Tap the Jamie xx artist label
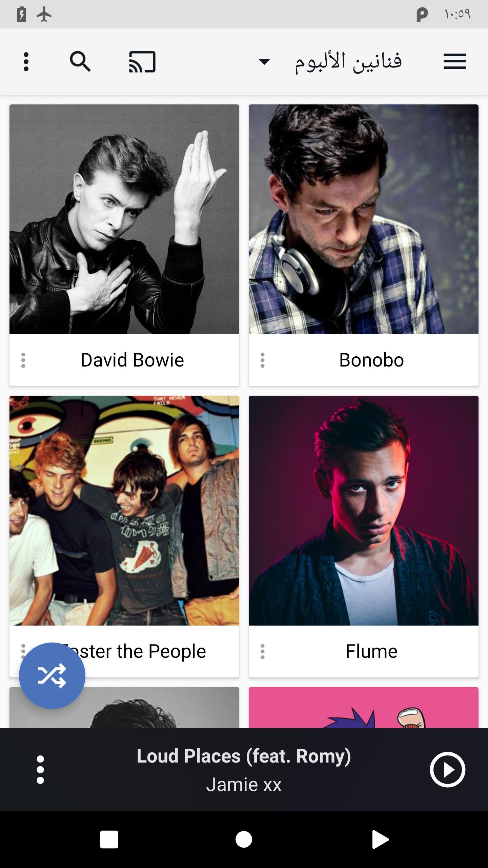Viewport: 488px width, 868px height. pyautogui.click(x=244, y=785)
